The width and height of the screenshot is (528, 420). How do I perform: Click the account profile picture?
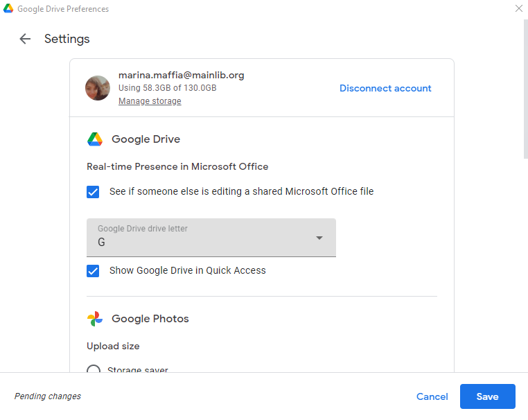(x=98, y=88)
